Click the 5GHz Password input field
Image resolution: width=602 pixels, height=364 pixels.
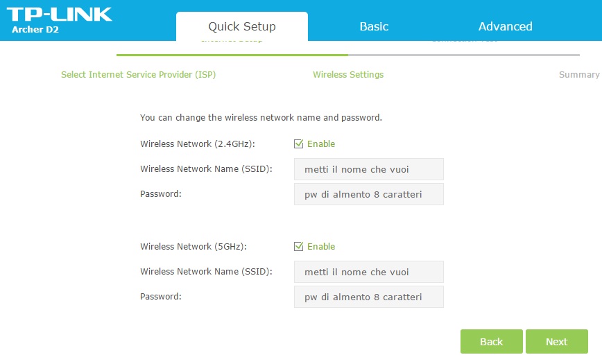click(x=368, y=297)
